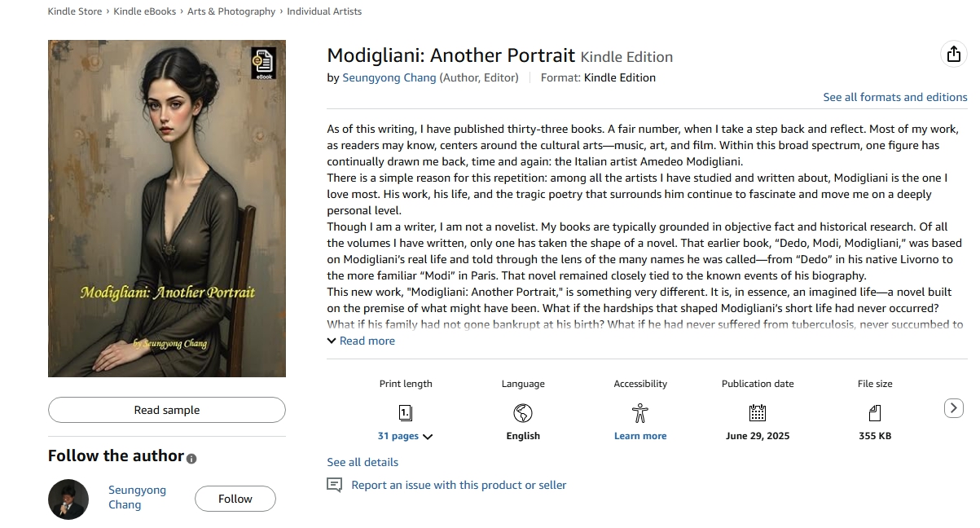
Task: Expand the 31 pages dropdown
Action: coord(405,436)
